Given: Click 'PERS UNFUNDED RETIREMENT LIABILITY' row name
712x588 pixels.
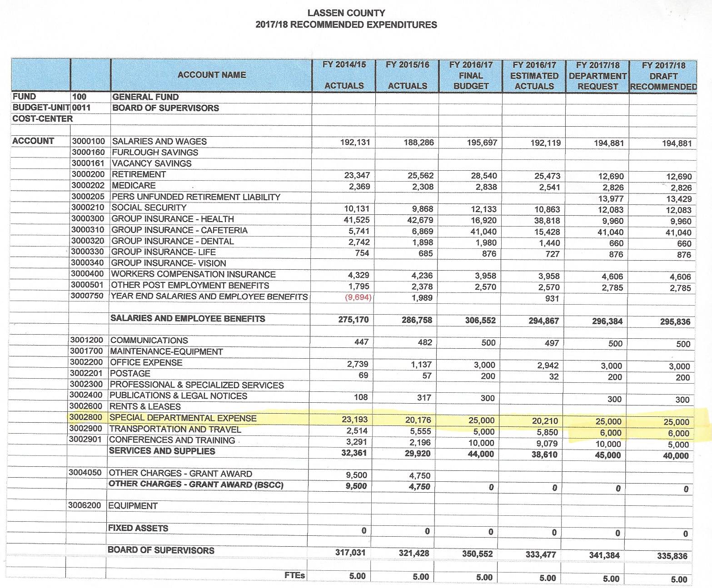Looking at the screenshot, I should [196, 197].
